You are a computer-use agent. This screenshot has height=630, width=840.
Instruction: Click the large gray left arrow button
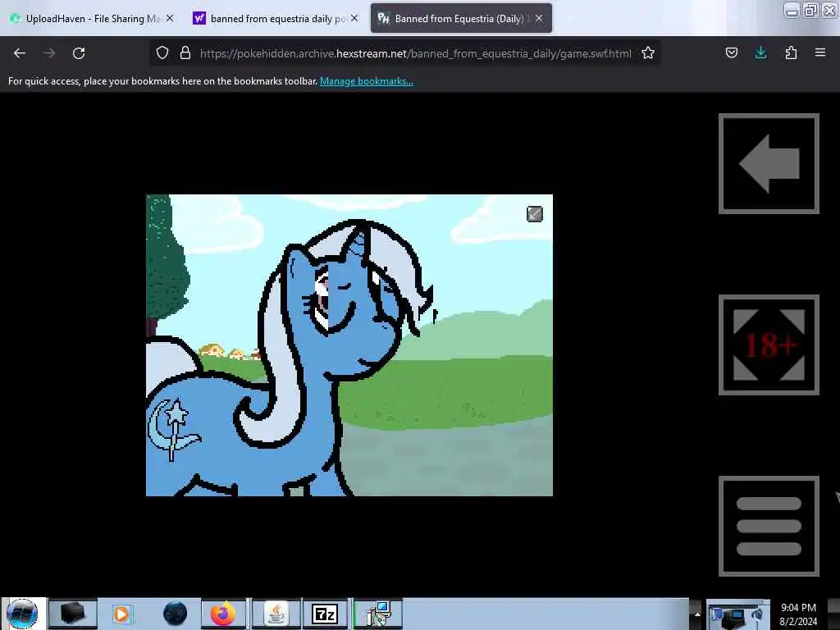pyautogui.click(x=769, y=163)
